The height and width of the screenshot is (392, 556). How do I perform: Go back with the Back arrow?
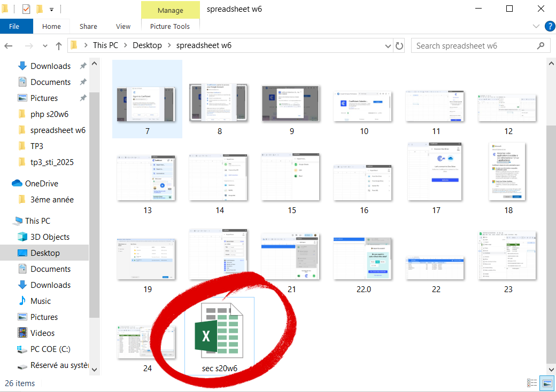[9, 46]
